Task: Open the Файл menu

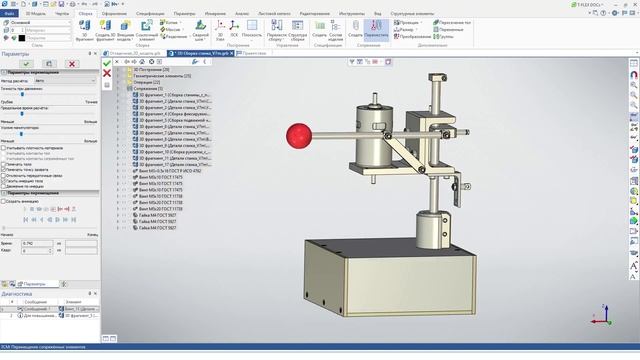Action: tap(9, 13)
